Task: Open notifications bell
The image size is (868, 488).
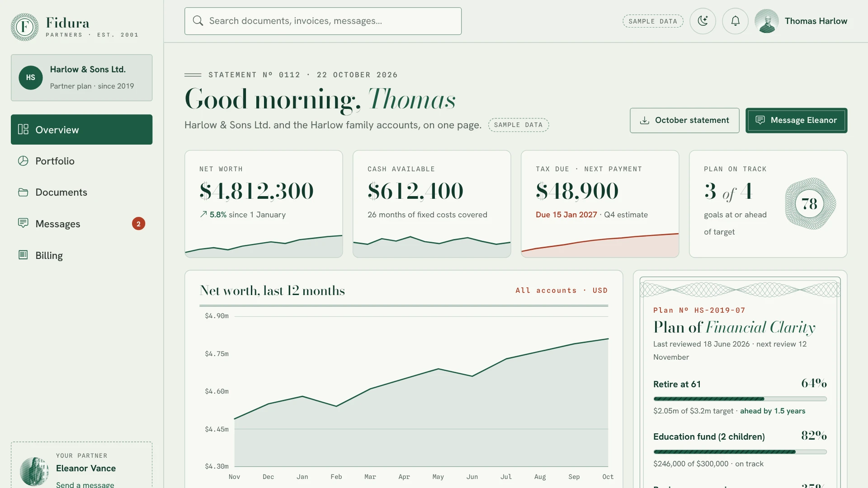Action: 735,21
